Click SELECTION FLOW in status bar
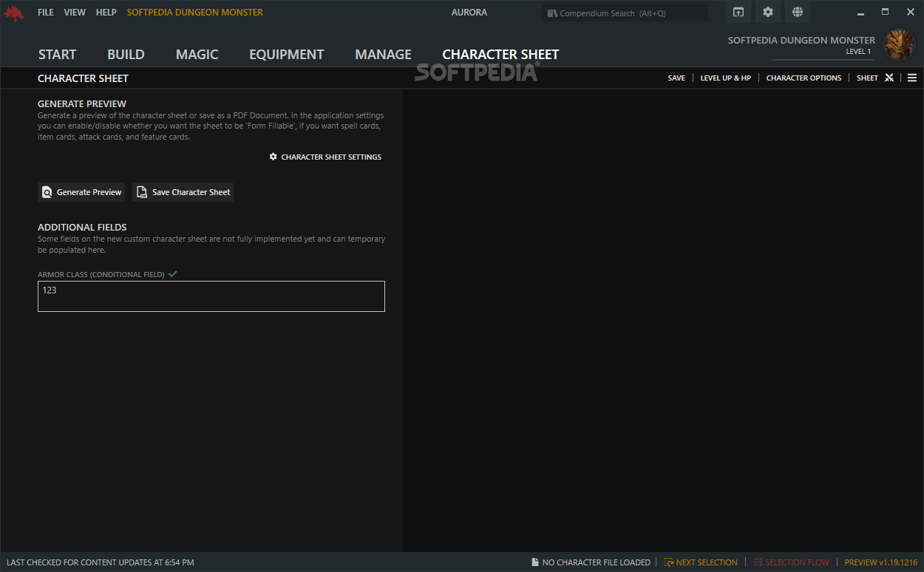924x572 pixels. 791,562
